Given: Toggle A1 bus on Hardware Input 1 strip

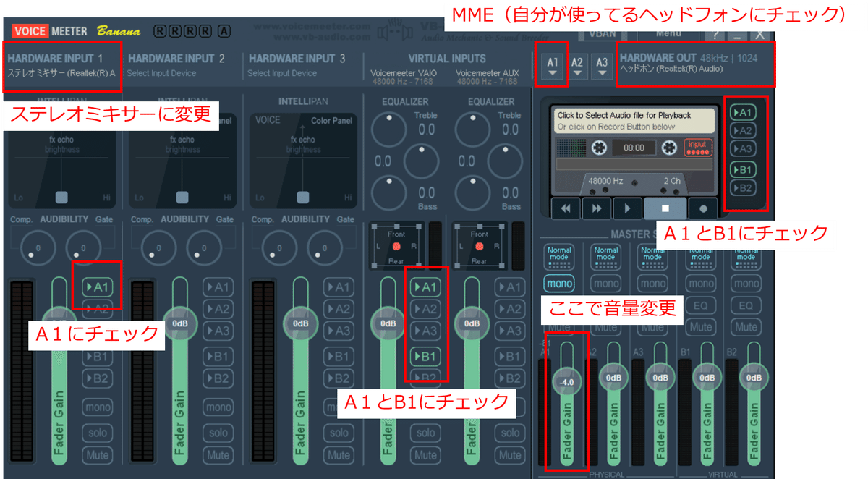Looking at the screenshot, I should point(97,287).
